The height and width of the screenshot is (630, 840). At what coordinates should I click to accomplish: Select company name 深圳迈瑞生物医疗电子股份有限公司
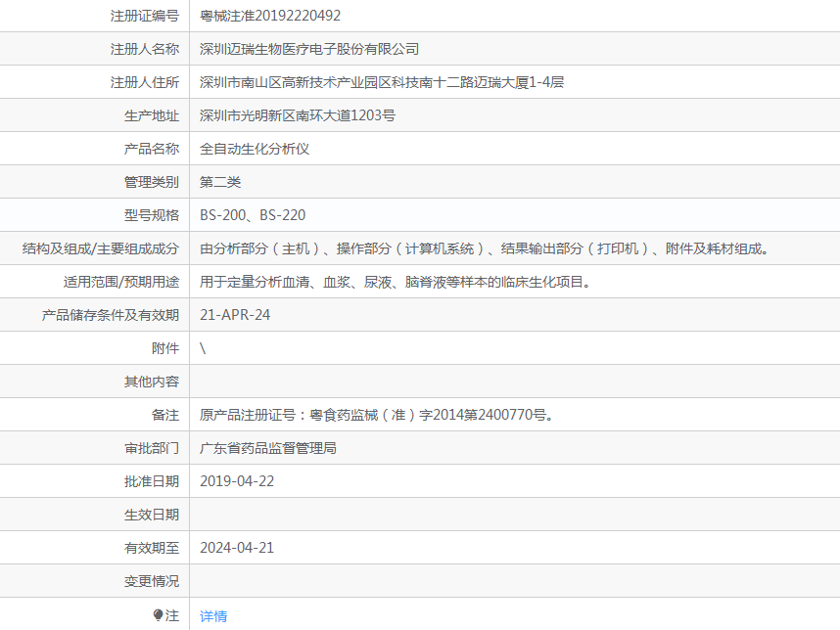tap(309, 49)
